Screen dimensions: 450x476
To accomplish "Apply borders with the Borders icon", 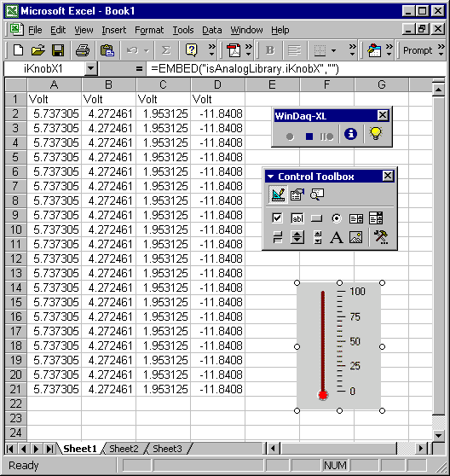I will (x=320, y=50).
